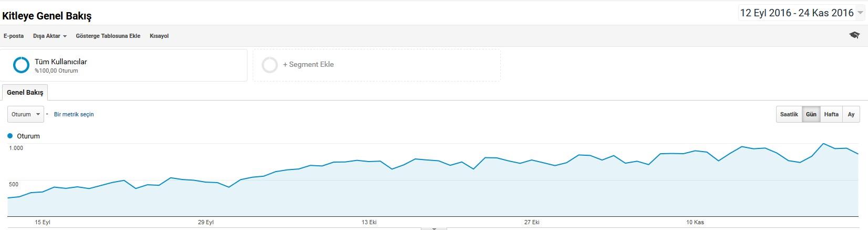Open the Oturum metric dropdown
This screenshot has width=868, height=230.
point(26,114)
